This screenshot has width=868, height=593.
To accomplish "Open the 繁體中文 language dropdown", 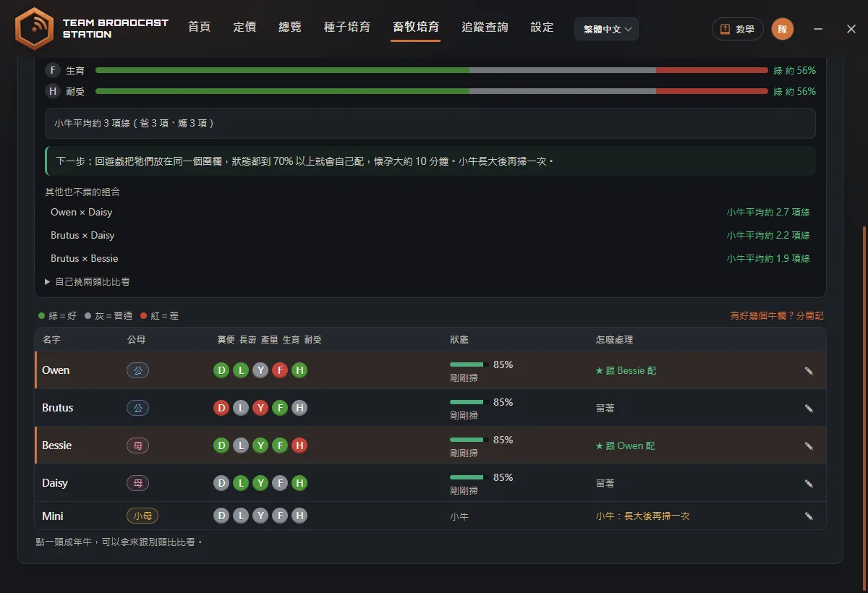I will click(607, 29).
